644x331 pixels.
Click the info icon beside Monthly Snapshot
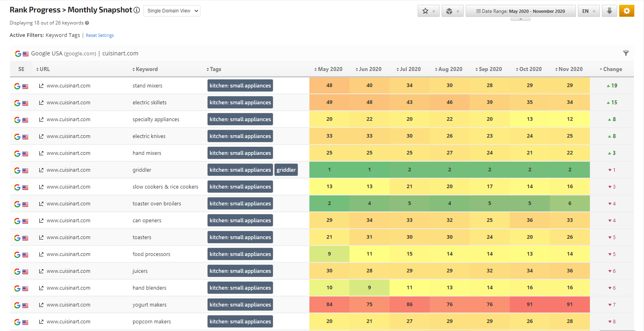(137, 10)
